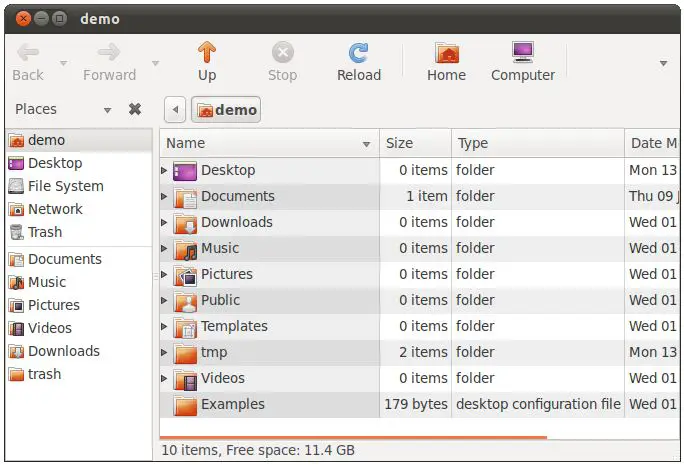Sort by the Size column header

pos(415,143)
